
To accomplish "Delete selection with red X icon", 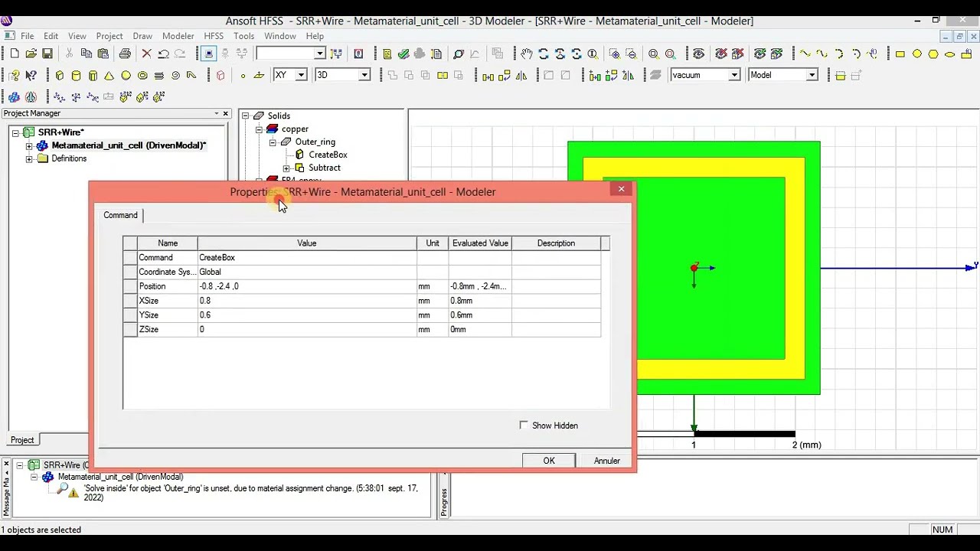I will 147,54.
